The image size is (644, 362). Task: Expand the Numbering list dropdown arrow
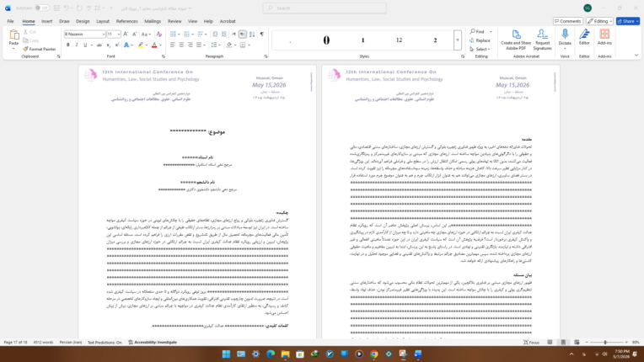coord(192,34)
